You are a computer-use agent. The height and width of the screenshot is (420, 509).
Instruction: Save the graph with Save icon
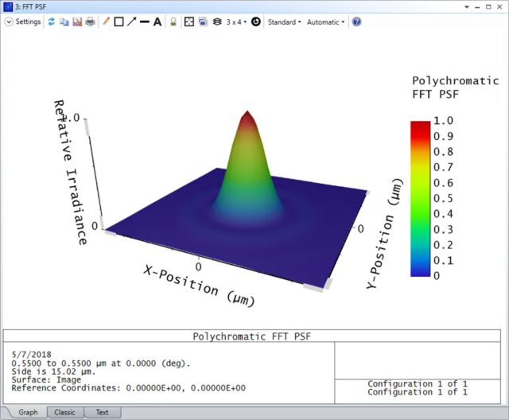click(77, 21)
